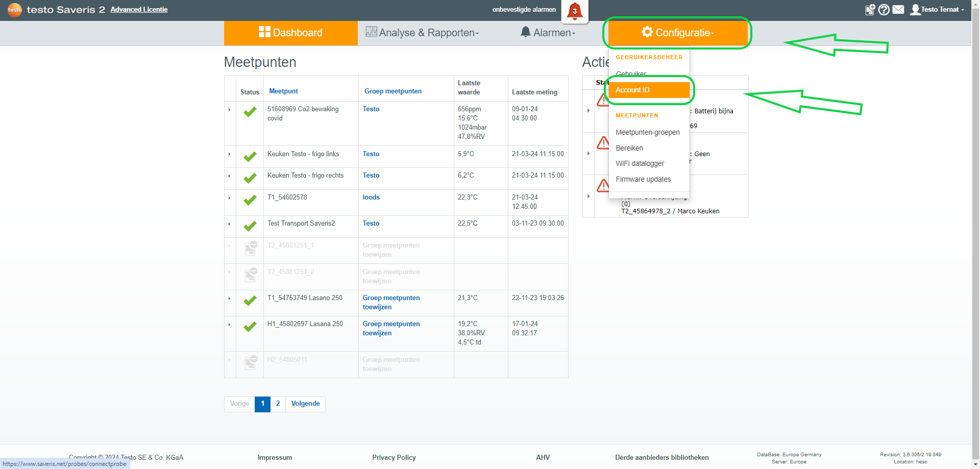Select Meetpunten-groepen menu entry
Screen dimensions: 980x469
648,132
